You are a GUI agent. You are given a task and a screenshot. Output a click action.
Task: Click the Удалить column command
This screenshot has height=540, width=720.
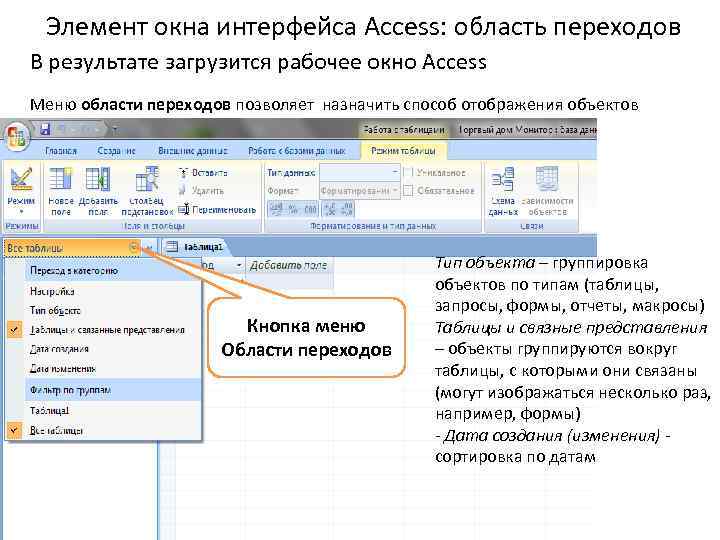(201, 191)
